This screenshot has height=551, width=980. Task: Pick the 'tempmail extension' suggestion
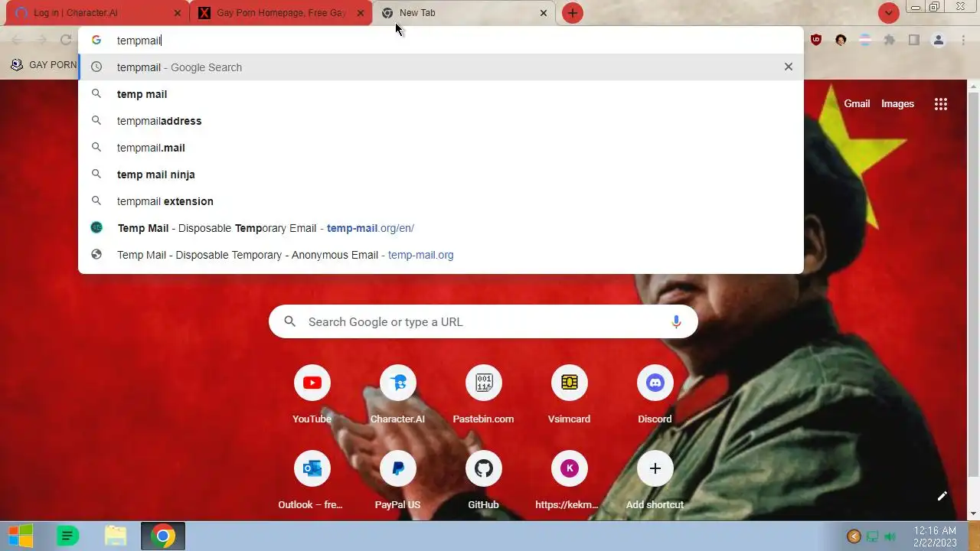(441, 201)
